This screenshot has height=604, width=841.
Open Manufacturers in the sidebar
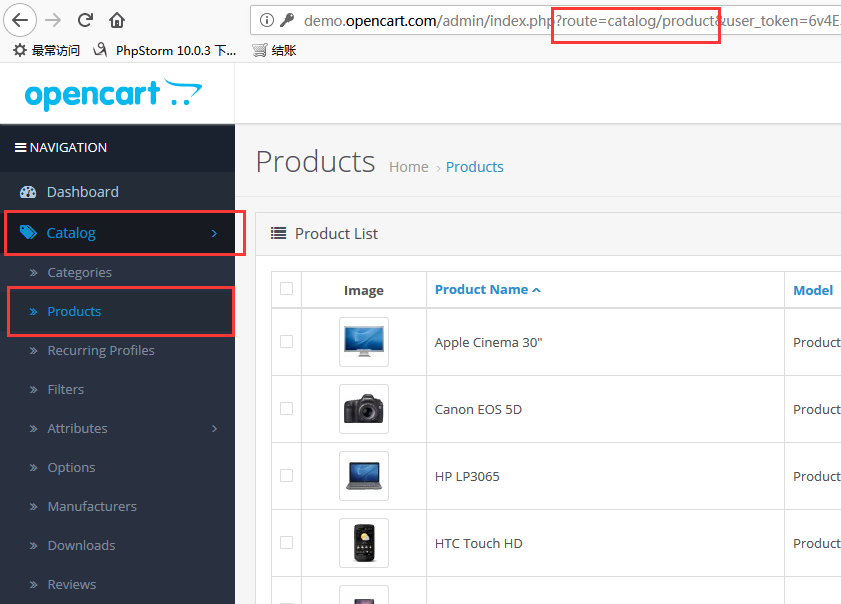[x=92, y=506]
